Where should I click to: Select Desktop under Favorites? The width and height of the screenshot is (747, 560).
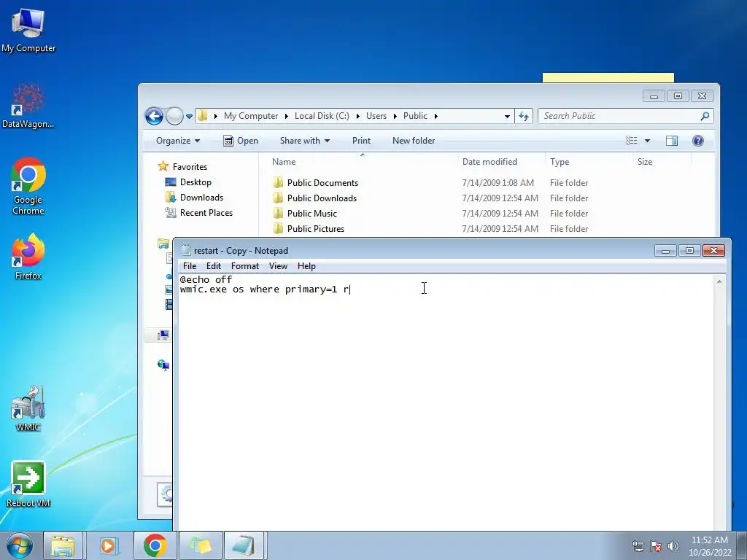189,182
